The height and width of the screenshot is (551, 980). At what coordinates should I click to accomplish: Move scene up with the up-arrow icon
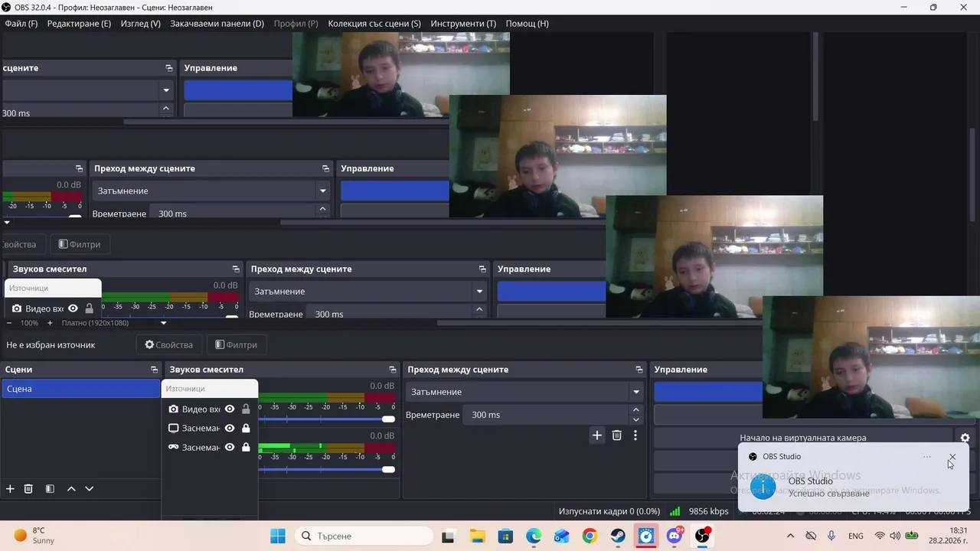pyautogui.click(x=71, y=489)
